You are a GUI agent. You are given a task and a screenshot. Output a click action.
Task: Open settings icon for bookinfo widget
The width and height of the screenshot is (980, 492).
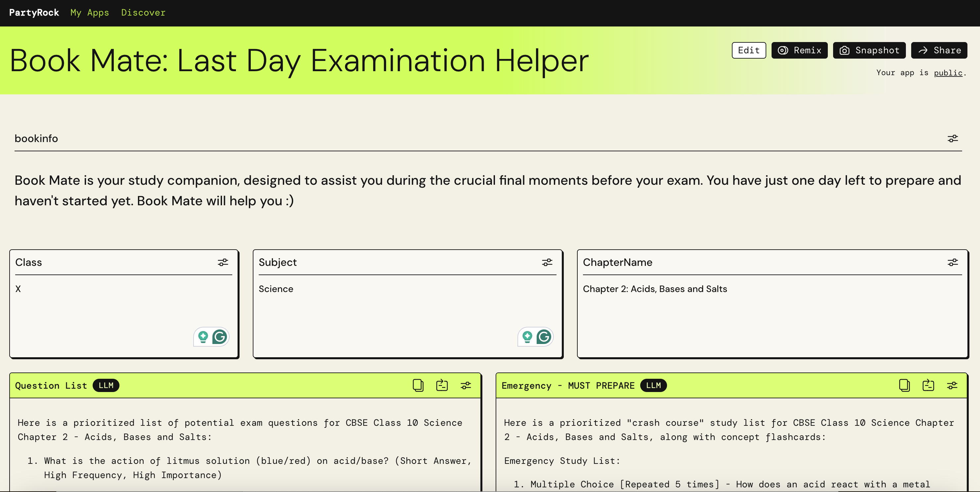click(x=952, y=139)
